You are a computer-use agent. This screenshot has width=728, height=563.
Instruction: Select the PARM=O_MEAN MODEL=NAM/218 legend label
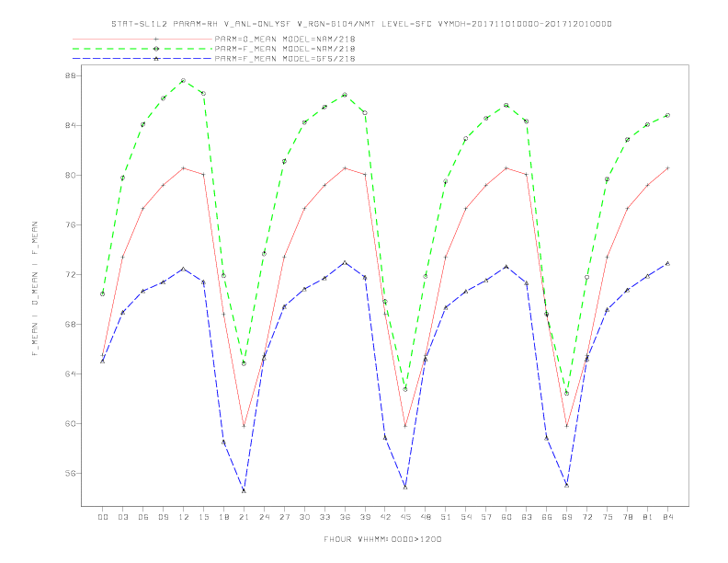[285, 39]
